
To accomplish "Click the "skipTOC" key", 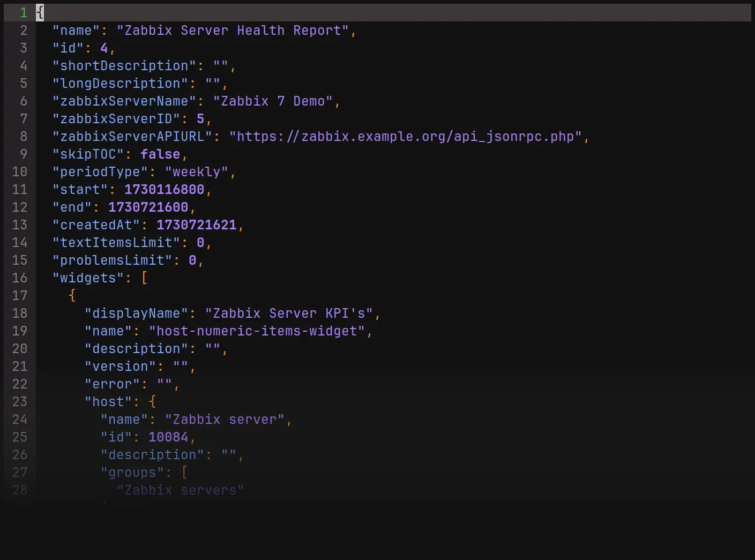I will tap(88, 154).
